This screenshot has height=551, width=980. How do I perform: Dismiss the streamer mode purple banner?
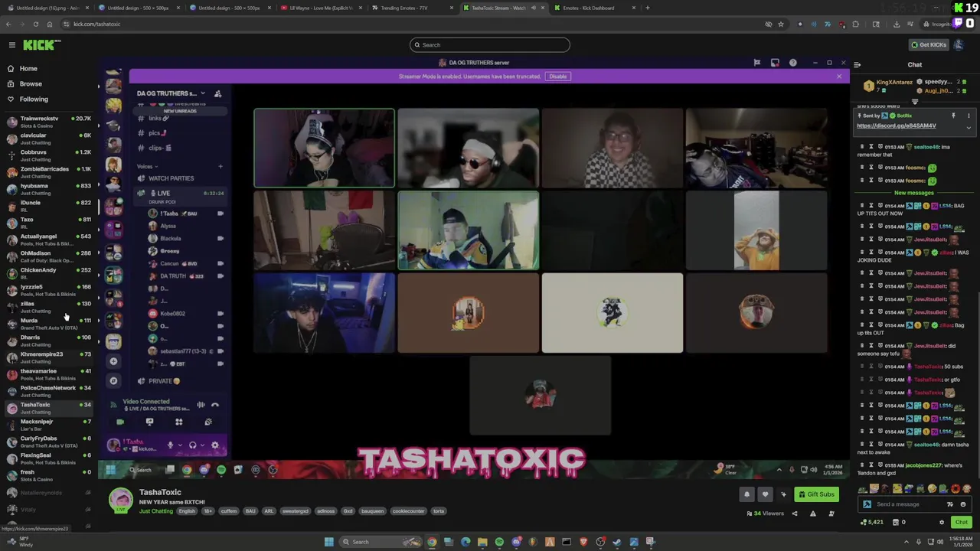[x=838, y=77]
